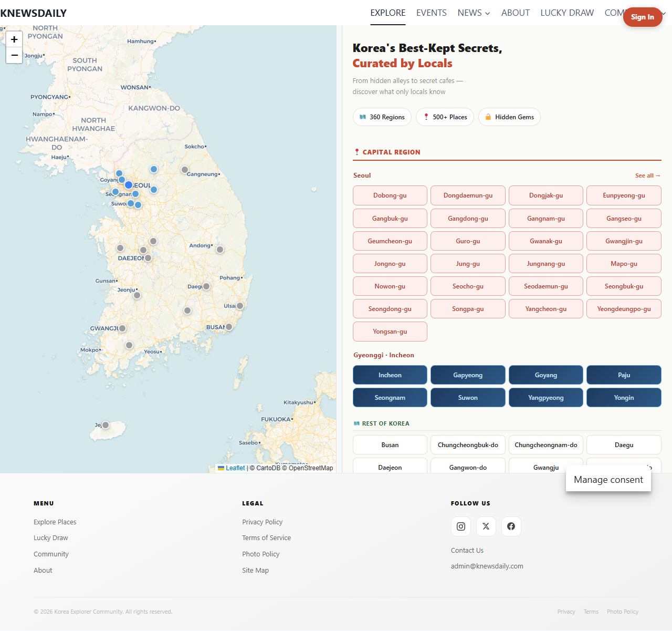Open the Leaflet attribution link
This screenshot has height=631, width=672.
pyautogui.click(x=235, y=468)
